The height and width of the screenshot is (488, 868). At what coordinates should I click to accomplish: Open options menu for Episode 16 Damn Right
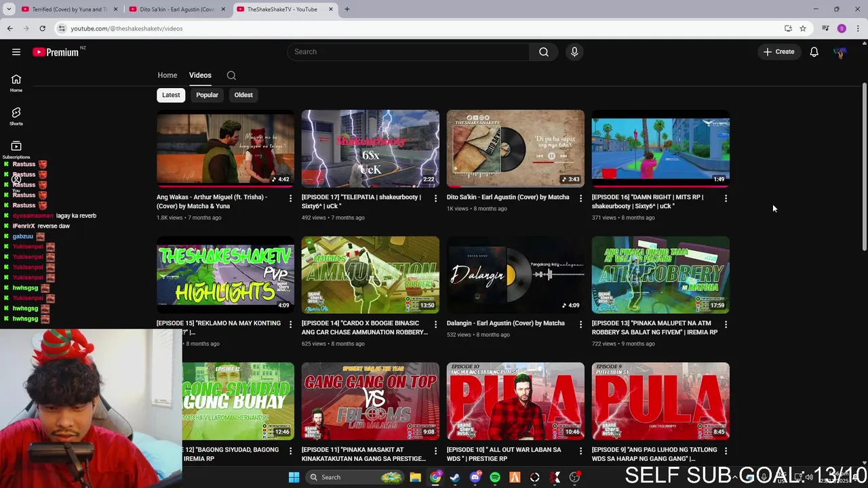point(726,199)
